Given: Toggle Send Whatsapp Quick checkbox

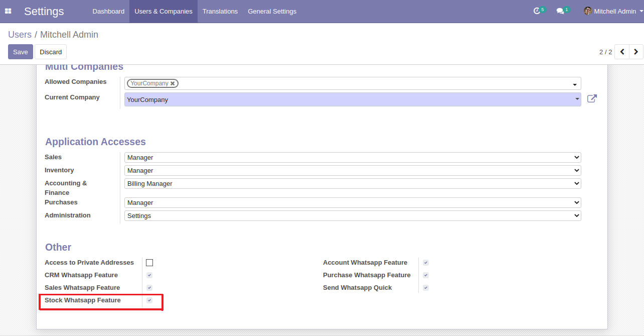Looking at the screenshot, I should tap(426, 288).
